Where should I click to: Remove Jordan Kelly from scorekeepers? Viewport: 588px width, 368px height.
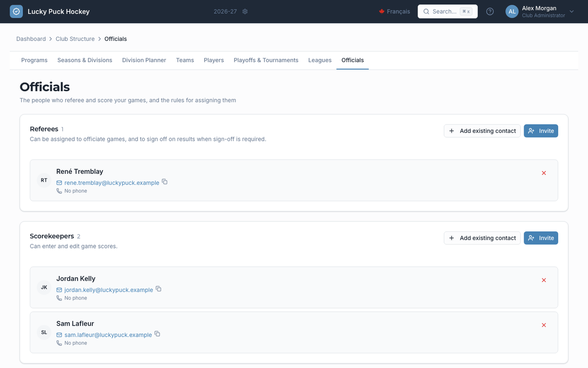(x=544, y=280)
